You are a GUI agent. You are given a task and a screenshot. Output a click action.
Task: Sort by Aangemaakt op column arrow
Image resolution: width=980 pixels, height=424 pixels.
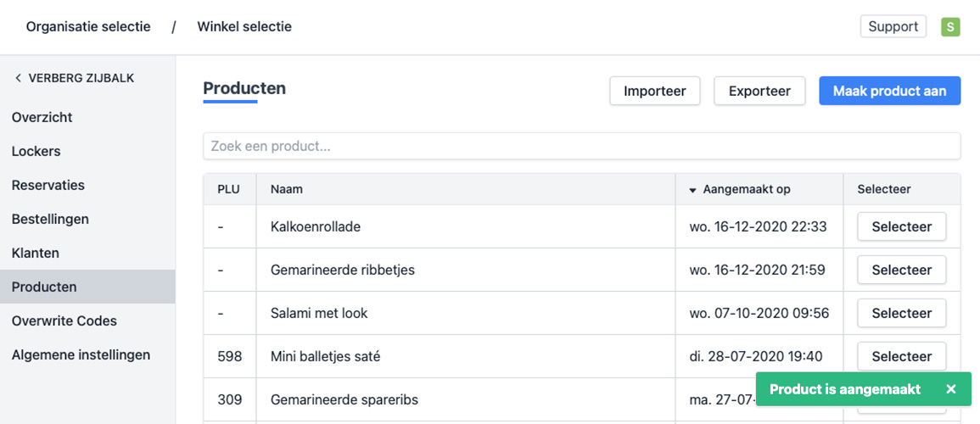coord(692,190)
